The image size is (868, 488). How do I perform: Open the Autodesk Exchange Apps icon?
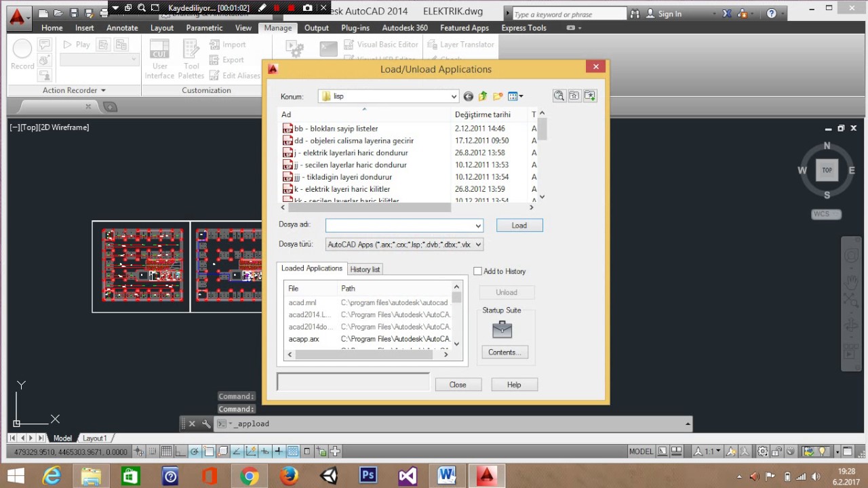tap(726, 14)
